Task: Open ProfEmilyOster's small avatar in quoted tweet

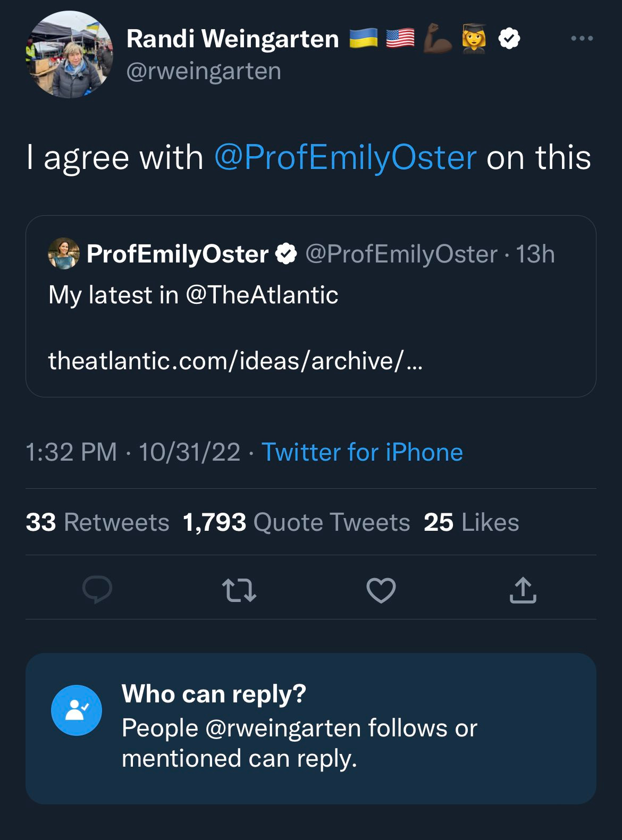Action: [64, 253]
